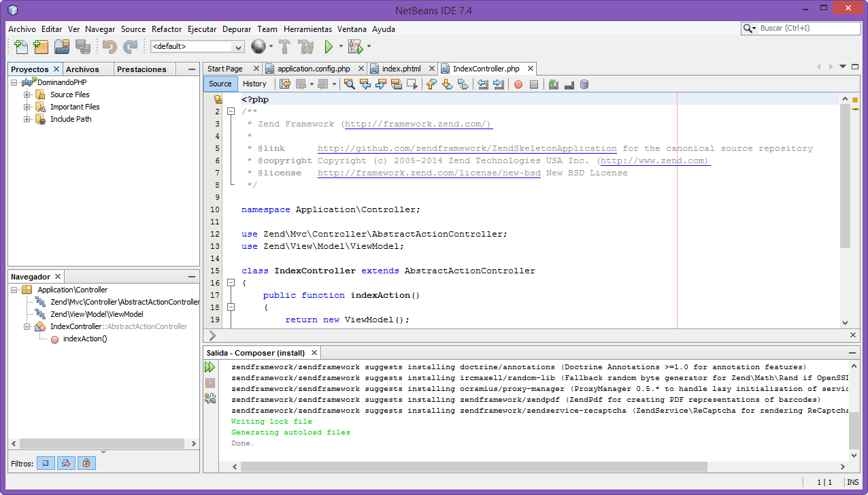Screen dimensions: 868x495
Task: Stop the Composer process in Salida panel
Action: tap(210, 383)
